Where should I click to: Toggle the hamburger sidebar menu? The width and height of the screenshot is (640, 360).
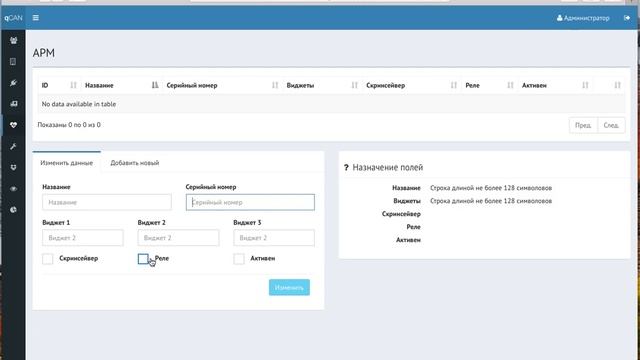point(36,18)
